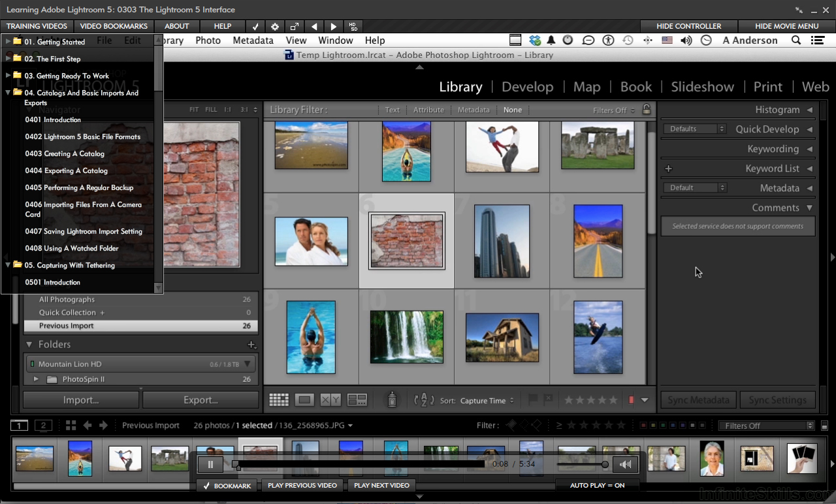Click the Import button
The height and width of the screenshot is (504, 836).
(80, 400)
